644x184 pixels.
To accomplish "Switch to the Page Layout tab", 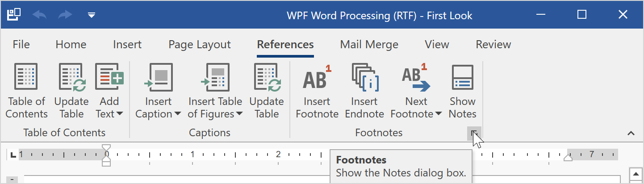I will pos(199,45).
